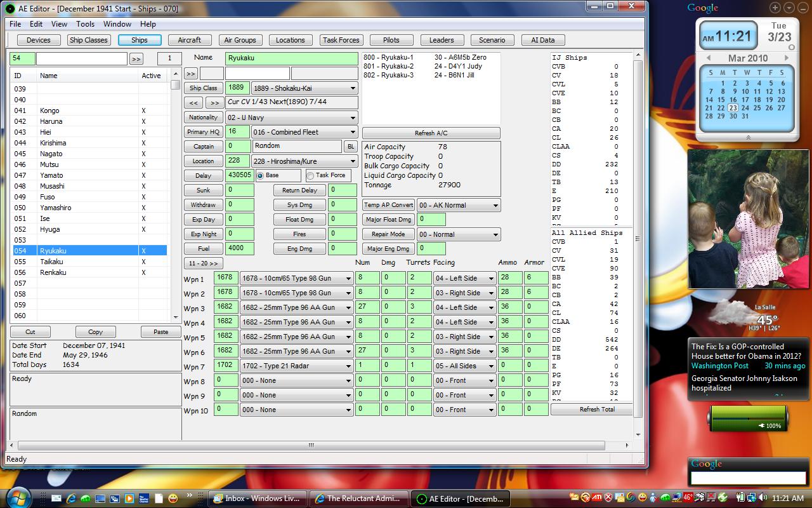Click the Fuel value input field
The height and width of the screenshot is (508, 812).
[x=239, y=248]
